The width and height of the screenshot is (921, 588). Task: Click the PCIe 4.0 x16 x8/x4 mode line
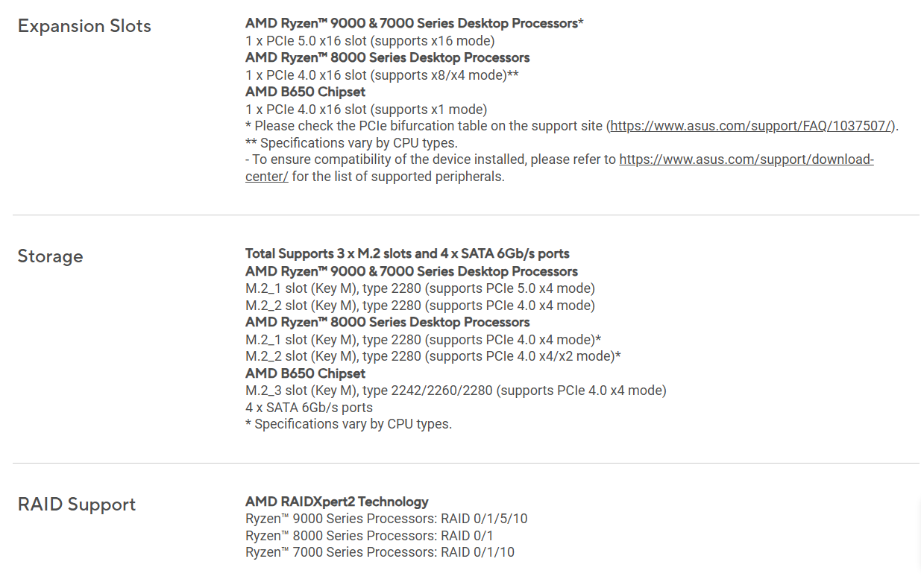pos(382,75)
